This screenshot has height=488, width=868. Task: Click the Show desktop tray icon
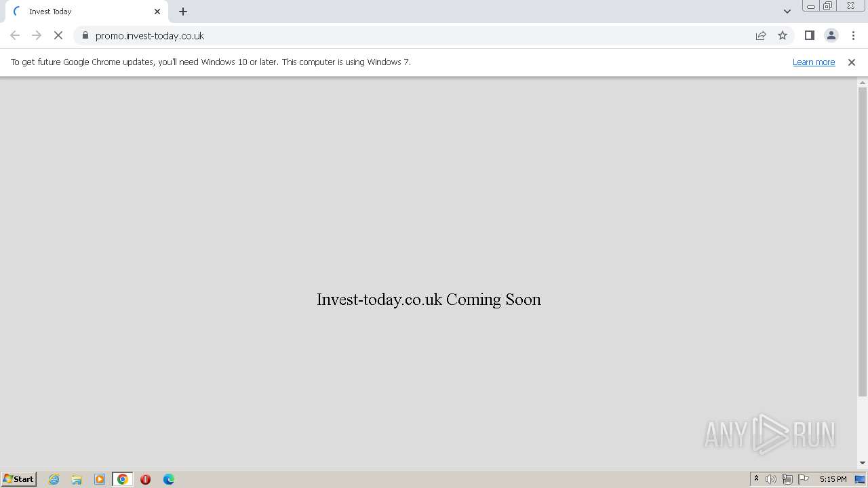[x=860, y=479]
